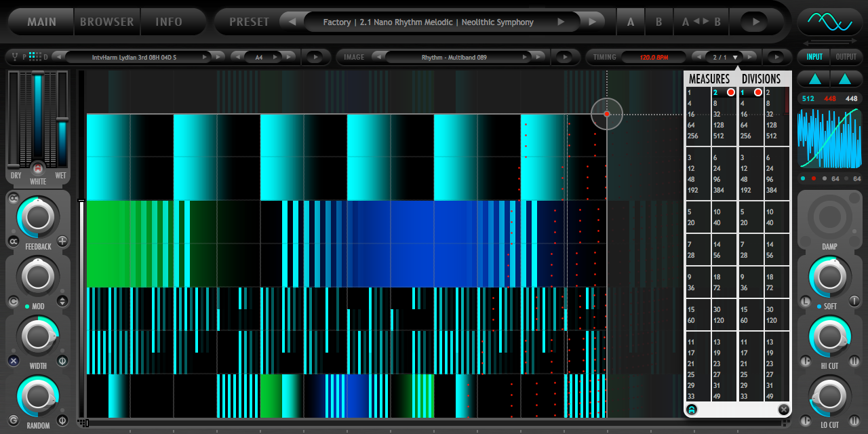
Task: Click the G icon left of RANDOM
Action: pos(14,420)
